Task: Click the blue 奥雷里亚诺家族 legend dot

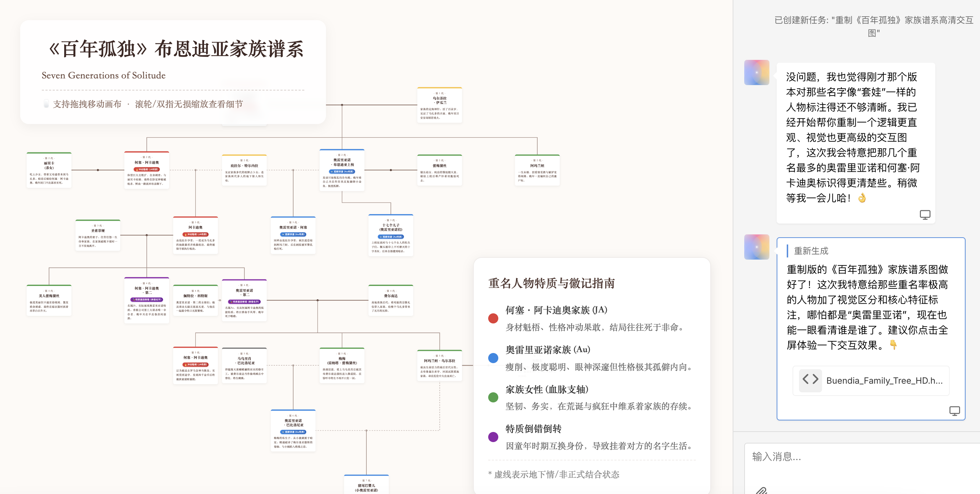Action: coord(493,358)
